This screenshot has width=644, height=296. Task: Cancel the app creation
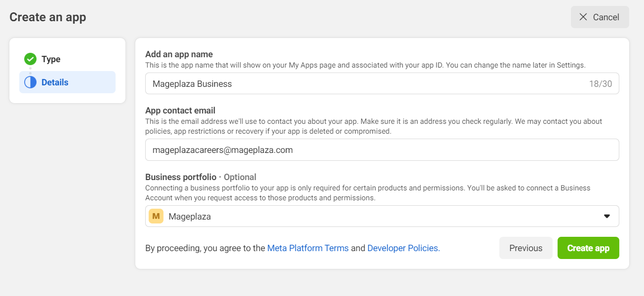pyautogui.click(x=600, y=17)
